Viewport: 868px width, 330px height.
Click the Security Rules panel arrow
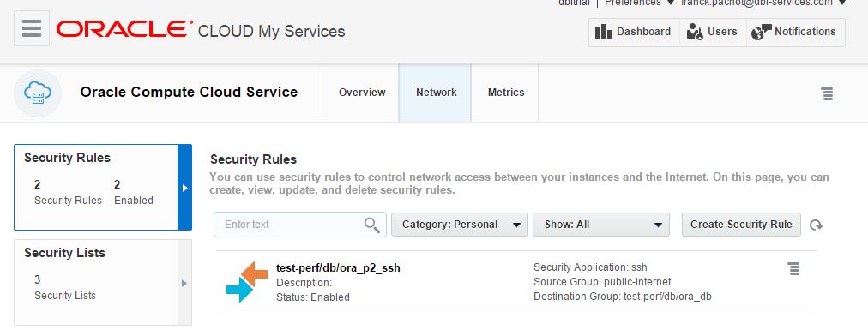point(185,188)
